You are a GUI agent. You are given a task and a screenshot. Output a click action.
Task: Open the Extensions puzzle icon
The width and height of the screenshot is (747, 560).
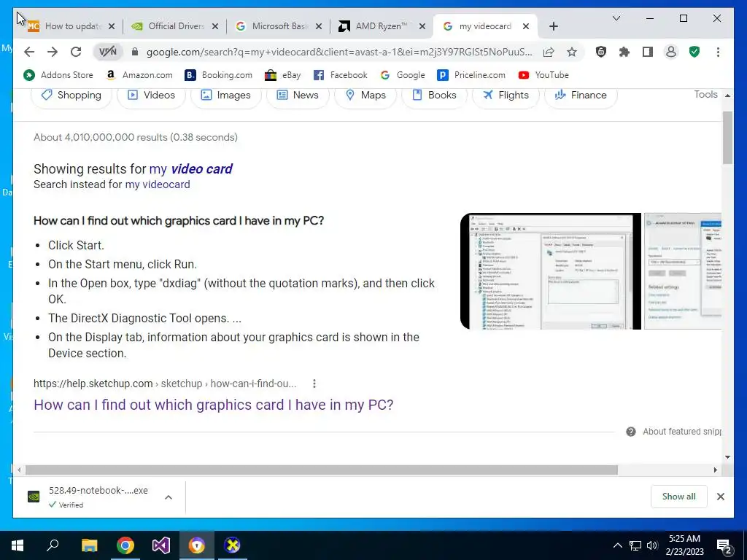tap(624, 52)
